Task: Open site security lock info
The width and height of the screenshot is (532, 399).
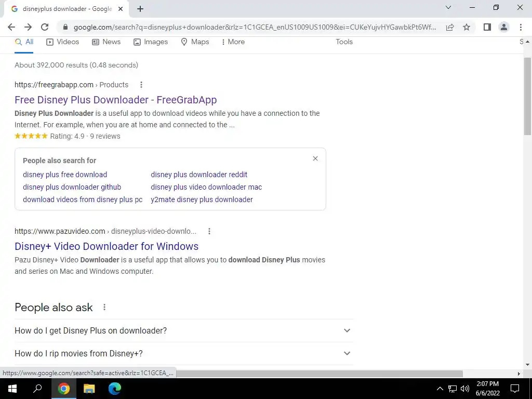Action: point(65,27)
